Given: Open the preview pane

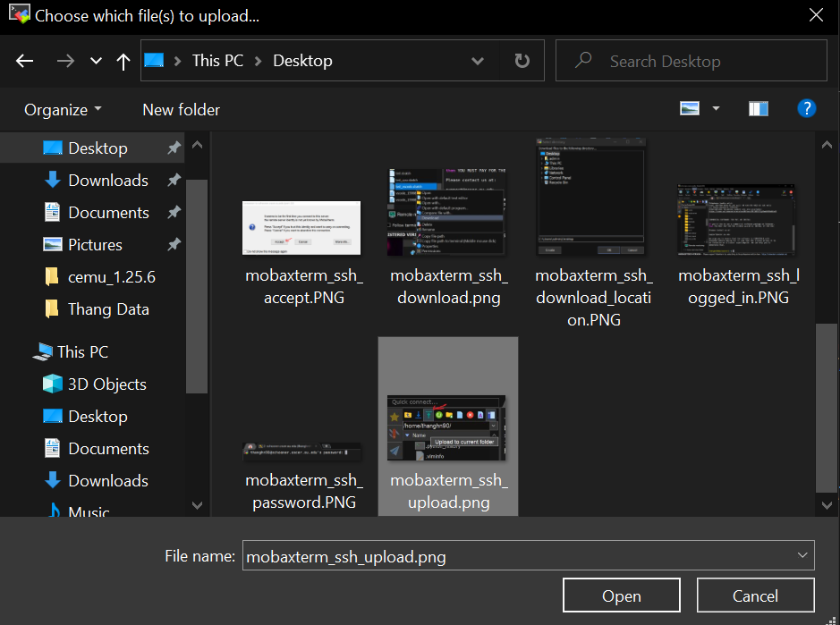Looking at the screenshot, I should coord(758,108).
